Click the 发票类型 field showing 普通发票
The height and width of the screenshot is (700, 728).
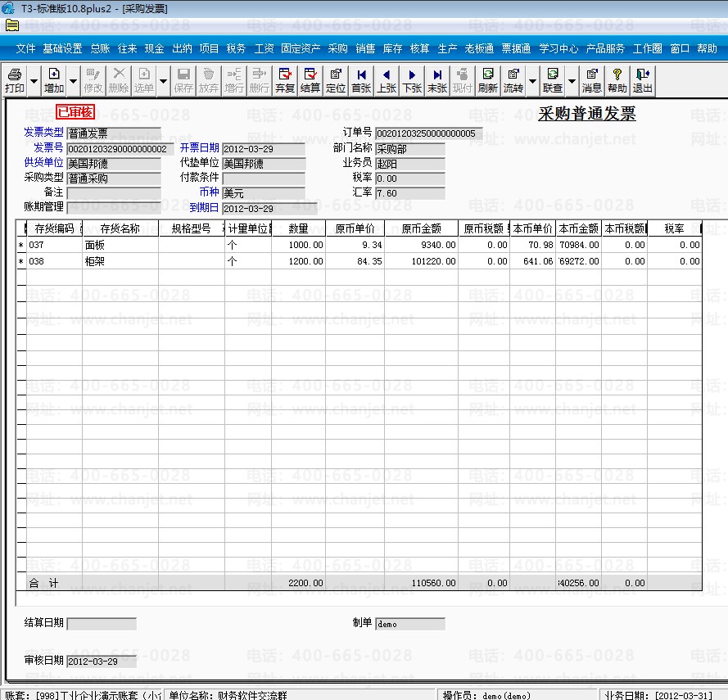pos(114,133)
